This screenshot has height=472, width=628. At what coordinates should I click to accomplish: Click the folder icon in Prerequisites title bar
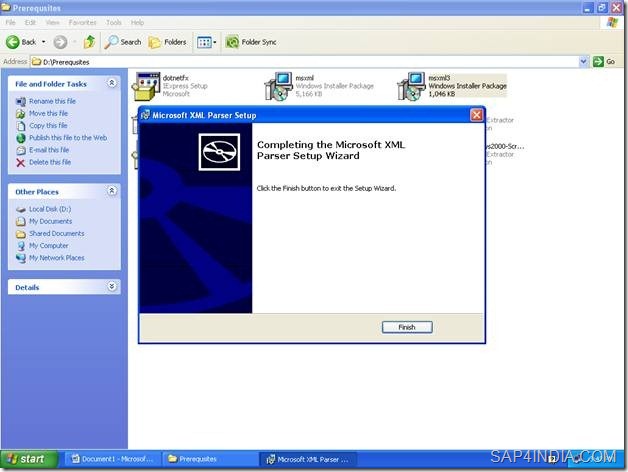coord(6,7)
